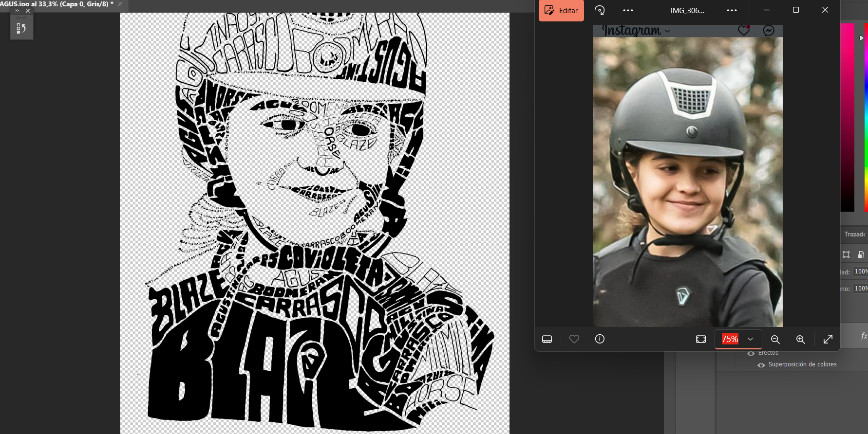This screenshot has width=868, height=434.
Task: Zoom out using the magnifier minus icon
Action: point(775,339)
